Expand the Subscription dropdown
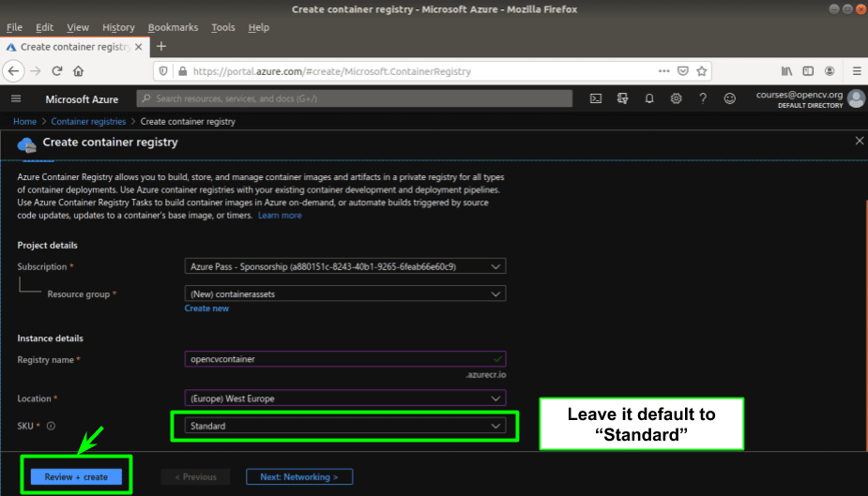The image size is (868, 496). point(345,266)
